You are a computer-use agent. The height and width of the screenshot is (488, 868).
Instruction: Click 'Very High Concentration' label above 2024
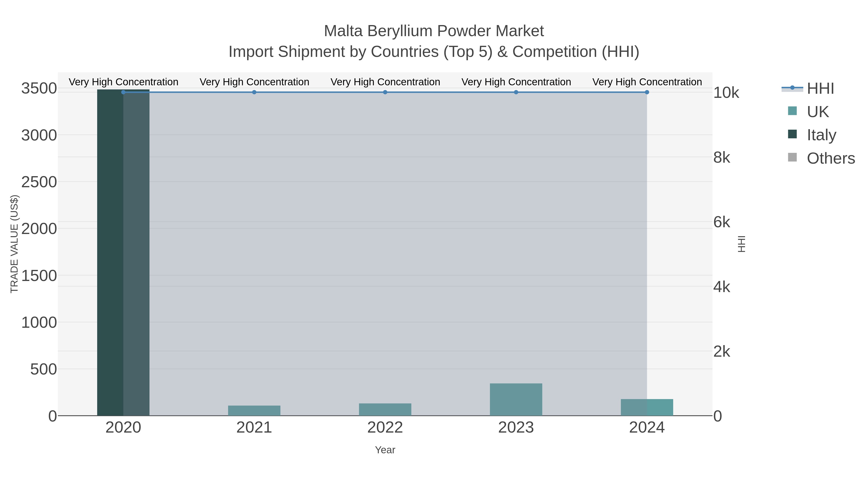tap(647, 82)
